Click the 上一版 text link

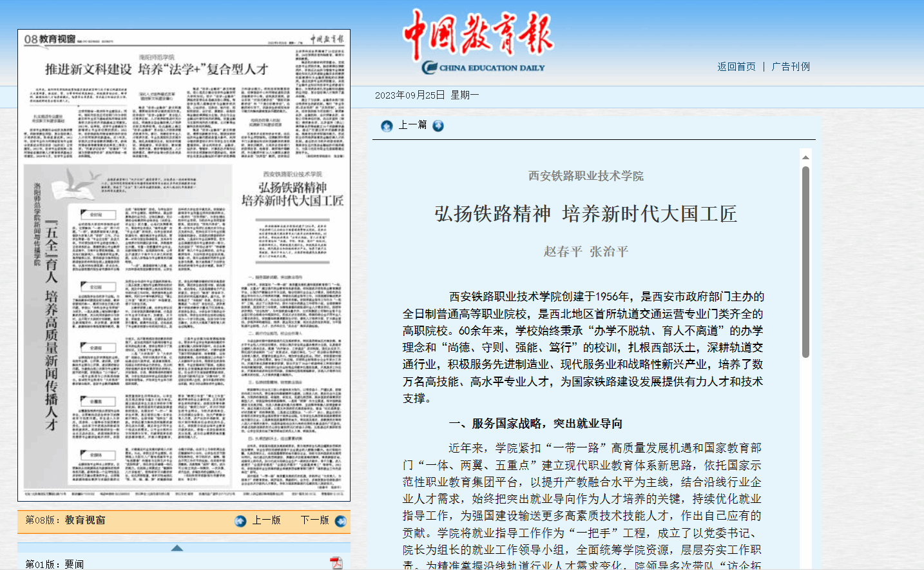click(266, 520)
